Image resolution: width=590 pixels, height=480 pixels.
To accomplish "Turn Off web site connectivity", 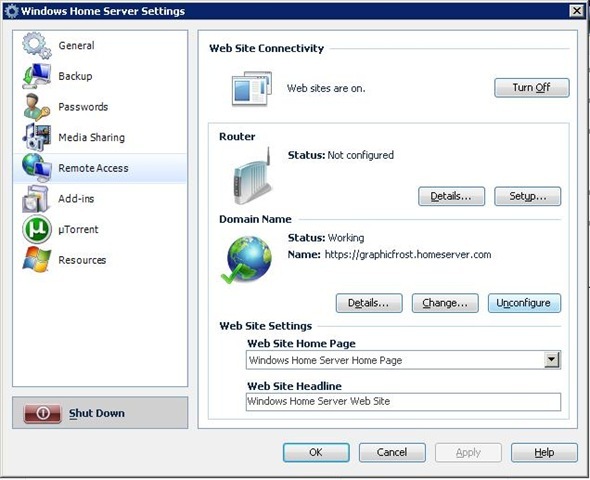I will (x=531, y=88).
